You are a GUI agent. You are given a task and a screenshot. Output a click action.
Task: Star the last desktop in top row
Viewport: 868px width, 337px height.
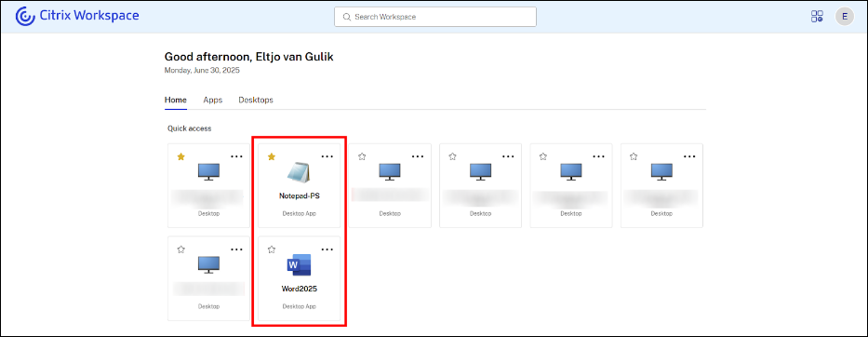pyautogui.click(x=634, y=156)
